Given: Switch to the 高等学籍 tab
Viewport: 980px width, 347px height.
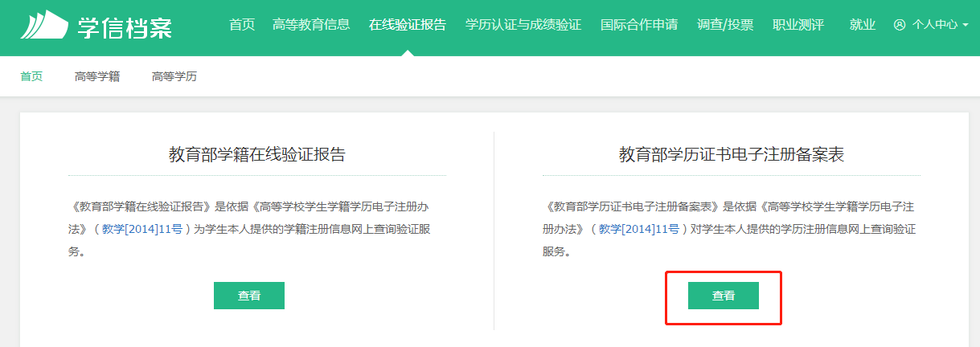Looking at the screenshot, I should pos(97,77).
